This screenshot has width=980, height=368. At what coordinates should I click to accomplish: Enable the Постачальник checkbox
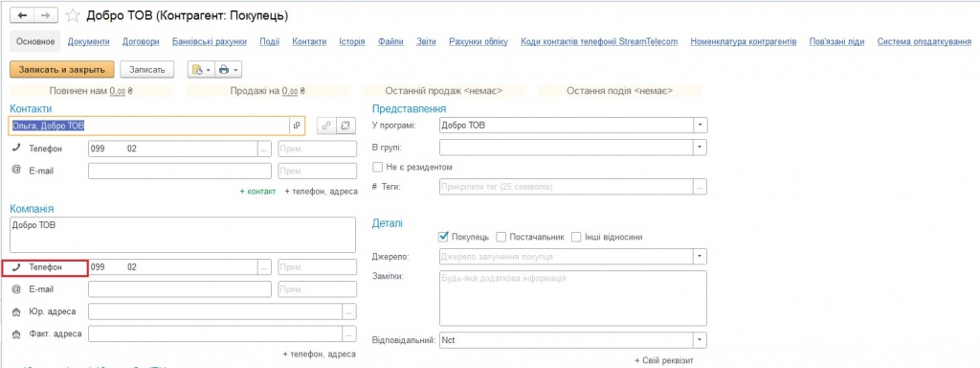click(x=501, y=237)
